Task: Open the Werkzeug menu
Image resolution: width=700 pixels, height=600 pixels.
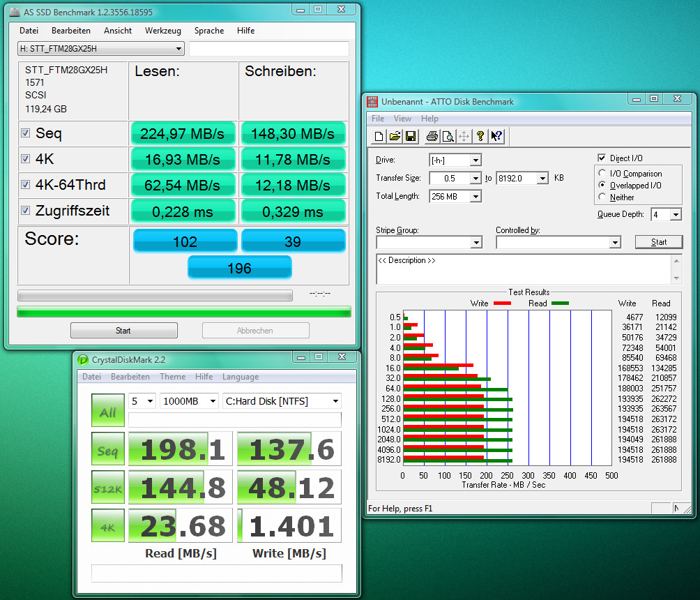Action: tap(163, 31)
